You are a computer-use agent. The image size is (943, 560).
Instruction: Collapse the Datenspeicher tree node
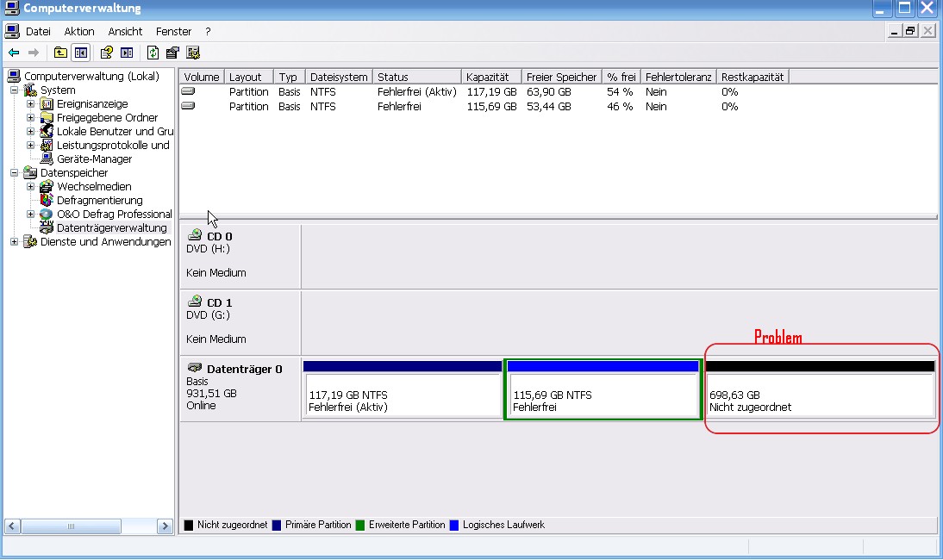pyautogui.click(x=15, y=173)
